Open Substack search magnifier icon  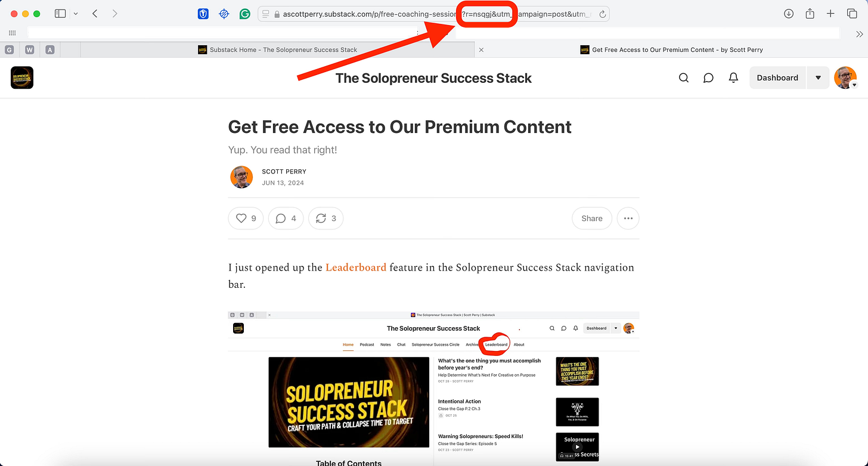(684, 78)
